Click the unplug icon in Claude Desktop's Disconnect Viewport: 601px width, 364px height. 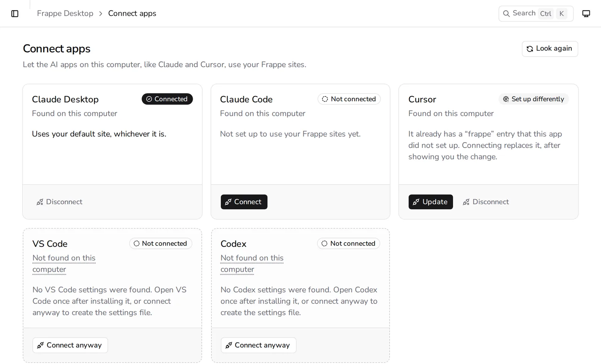40,202
